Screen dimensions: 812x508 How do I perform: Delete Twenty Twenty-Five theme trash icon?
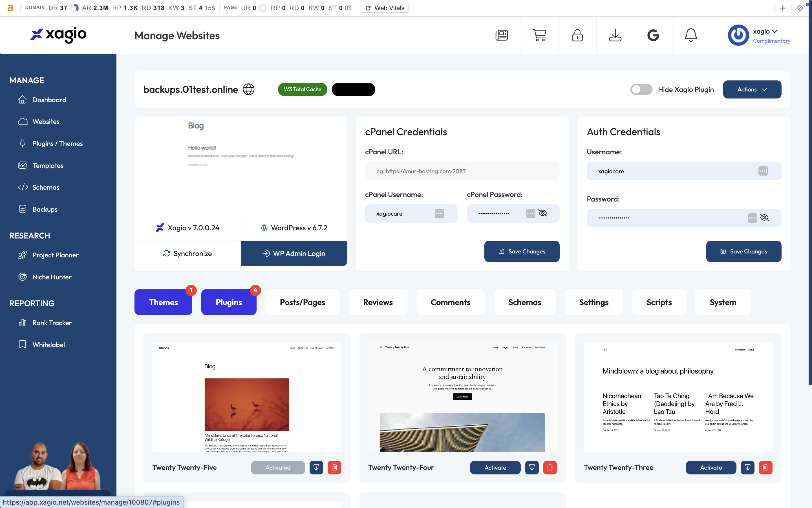click(x=334, y=467)
